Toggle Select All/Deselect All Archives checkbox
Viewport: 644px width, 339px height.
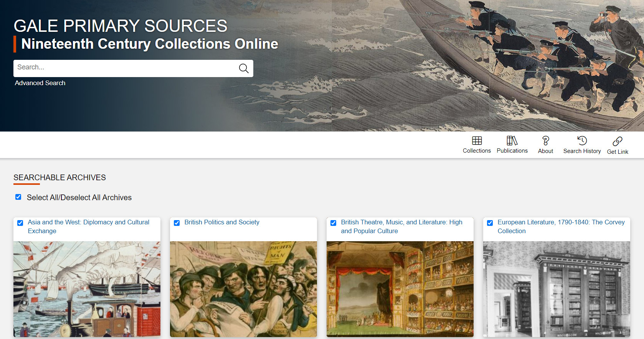(x=18, y=197)
